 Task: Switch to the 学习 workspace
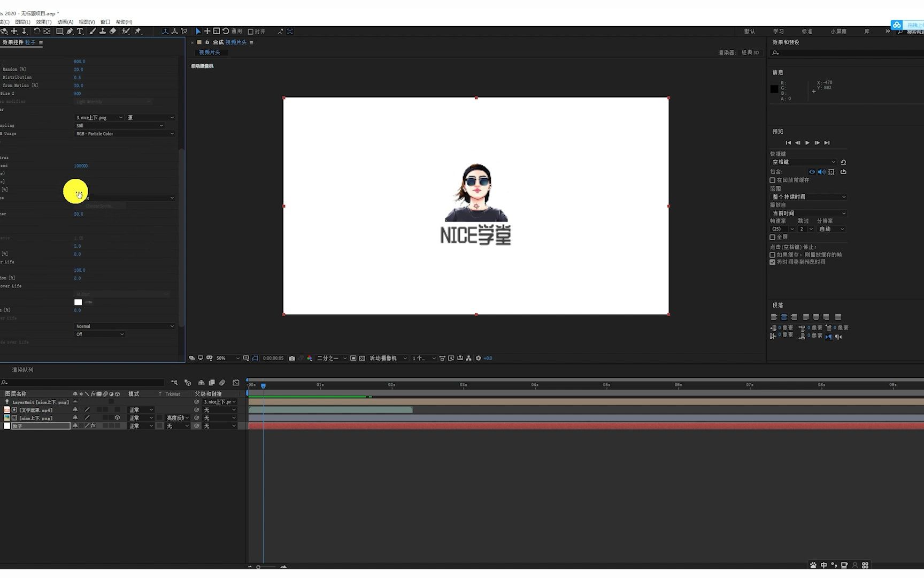pyautogui.click(x=779, y=32)
